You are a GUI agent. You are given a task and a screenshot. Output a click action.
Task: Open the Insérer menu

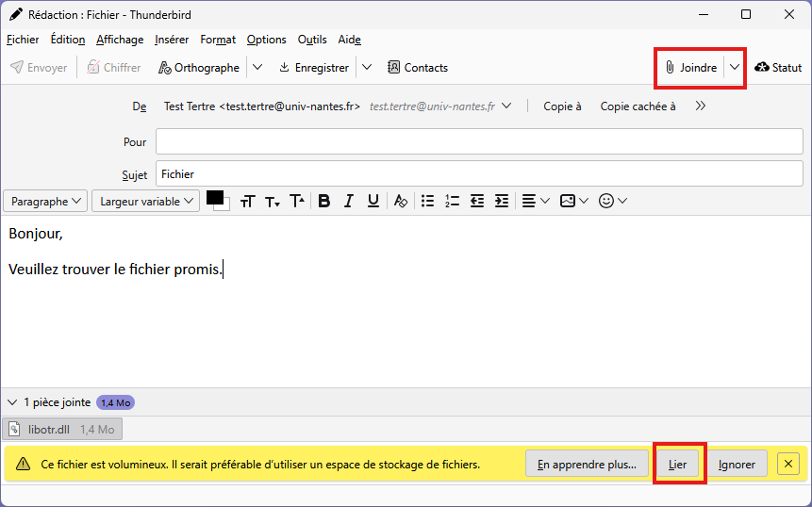tap(172, 40)
